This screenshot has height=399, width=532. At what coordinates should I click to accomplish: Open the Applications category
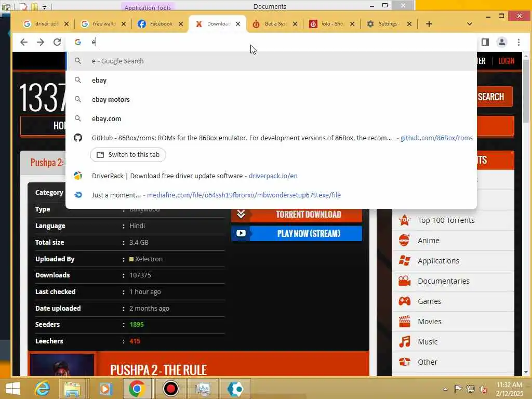(x=438, y=261)
